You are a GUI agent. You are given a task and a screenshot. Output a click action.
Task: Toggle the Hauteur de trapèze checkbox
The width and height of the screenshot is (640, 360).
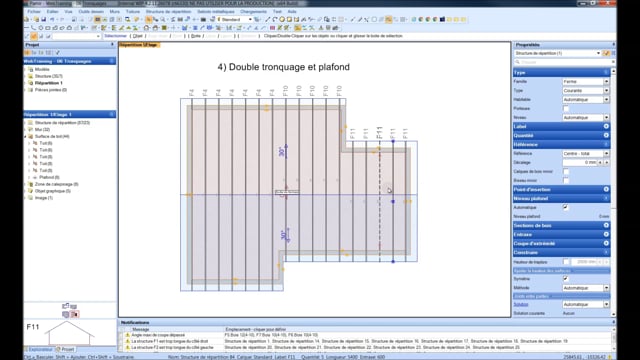pyautogui.click(x=566, y=262)
